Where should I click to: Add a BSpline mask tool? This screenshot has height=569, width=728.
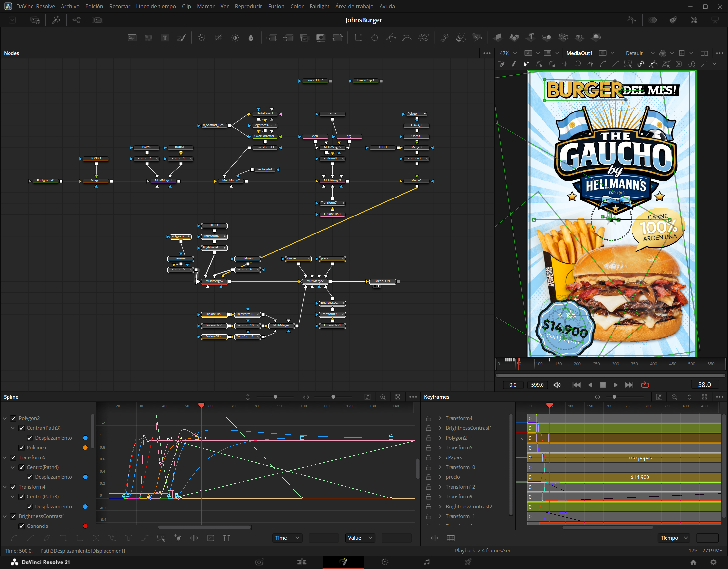coord(407,38)
